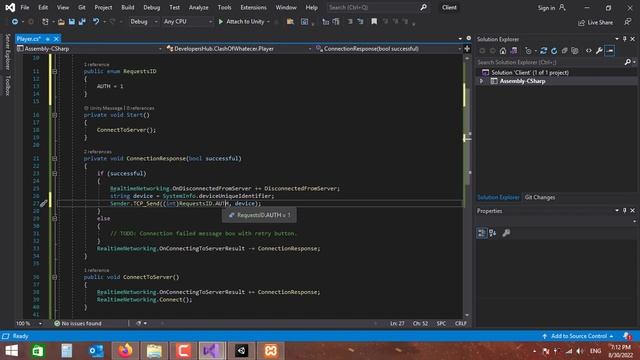Click the notifications icon in the status bar
The image size is (640, 360).
coord(627,336)
